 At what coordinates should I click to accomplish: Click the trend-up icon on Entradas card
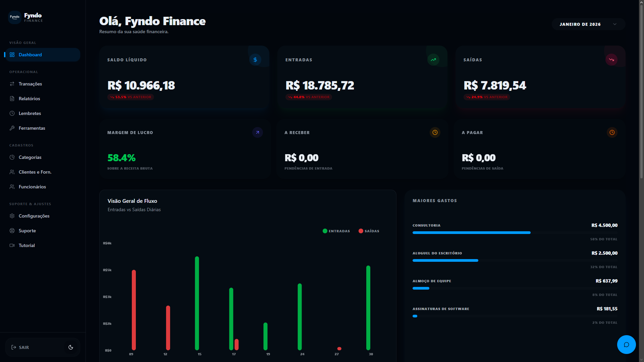(433, 60)
